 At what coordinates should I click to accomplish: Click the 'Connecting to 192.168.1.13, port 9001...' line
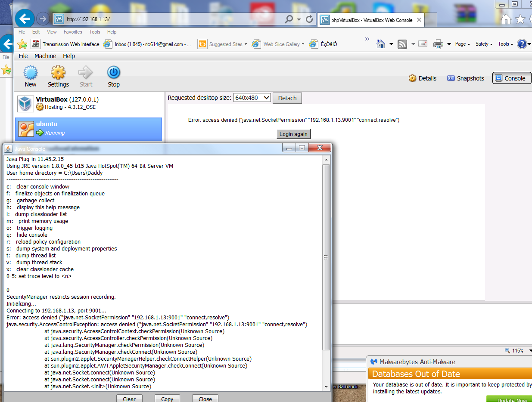coord(56,311)
